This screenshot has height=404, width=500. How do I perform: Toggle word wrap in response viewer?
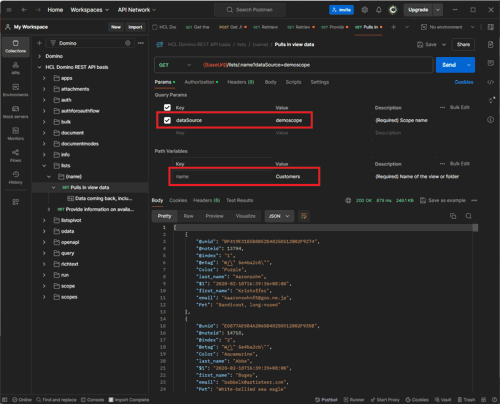(x=304, y=216)
